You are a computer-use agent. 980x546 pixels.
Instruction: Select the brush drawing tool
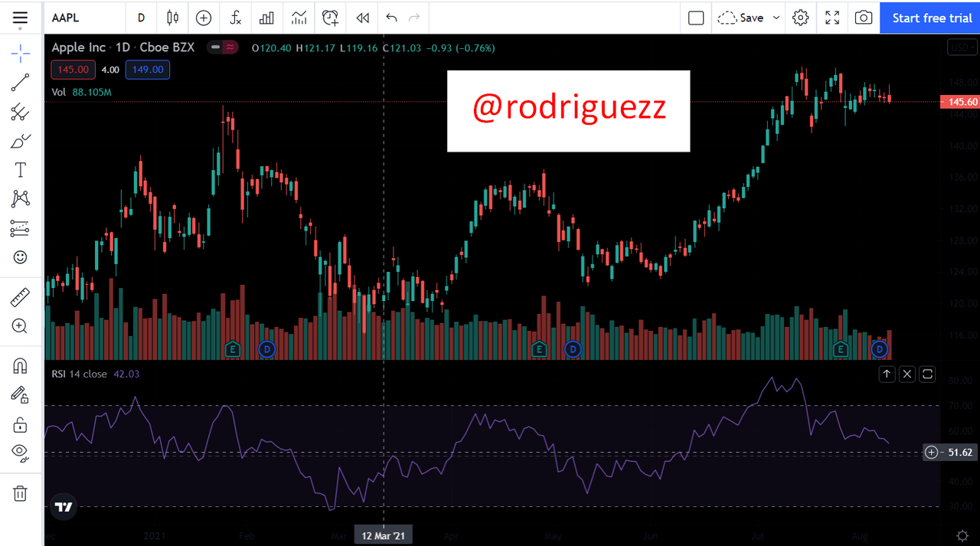pyautogui.click(x=21, y=141)
